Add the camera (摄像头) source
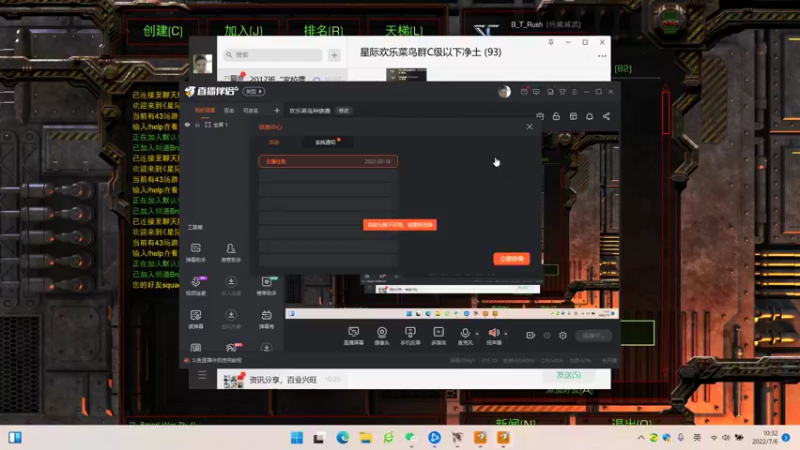 click(x=382, y=336)
